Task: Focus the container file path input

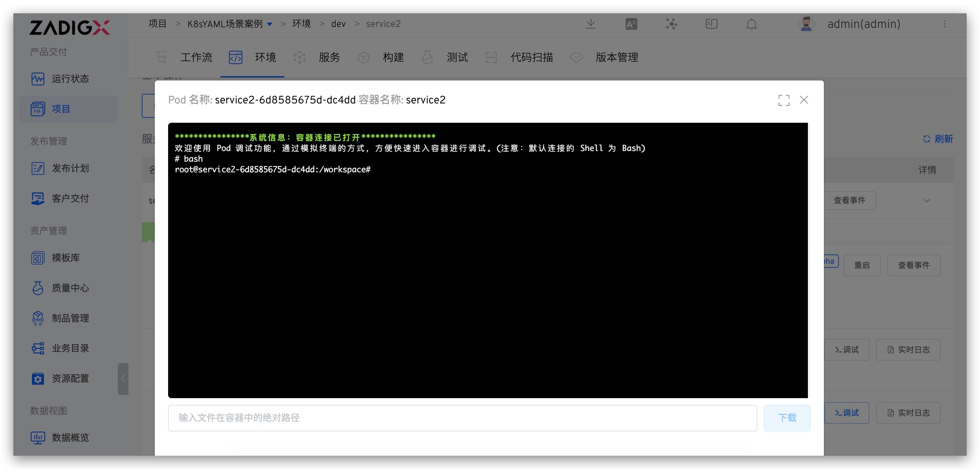Action: click(x=462, y=418)
